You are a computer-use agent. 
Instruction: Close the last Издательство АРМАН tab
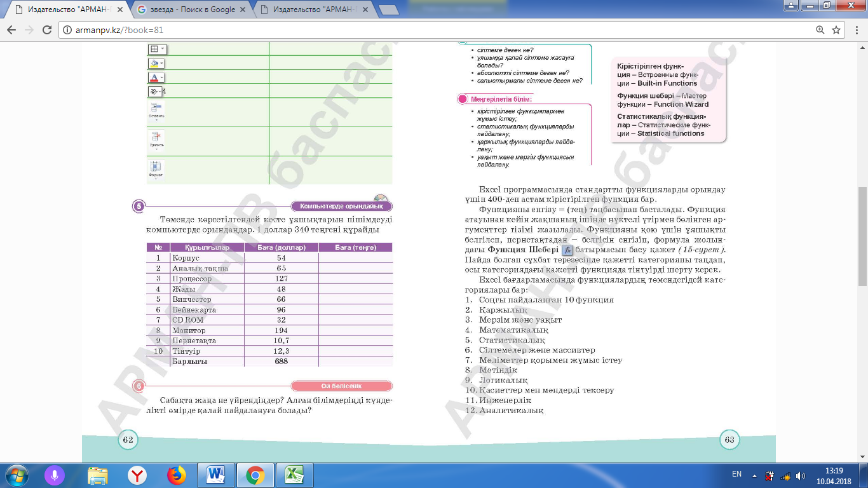(x=364, y=10)
